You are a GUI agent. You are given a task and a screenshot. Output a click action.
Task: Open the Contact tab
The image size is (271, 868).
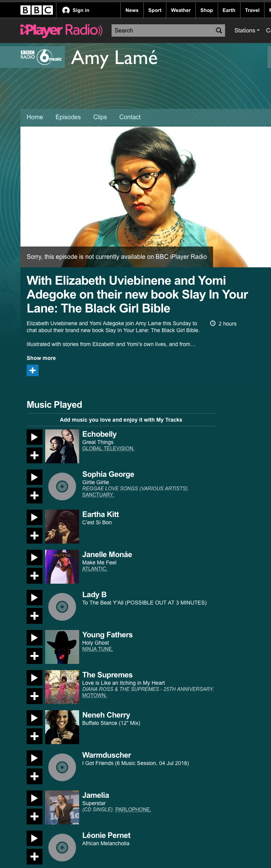point(130,117)
